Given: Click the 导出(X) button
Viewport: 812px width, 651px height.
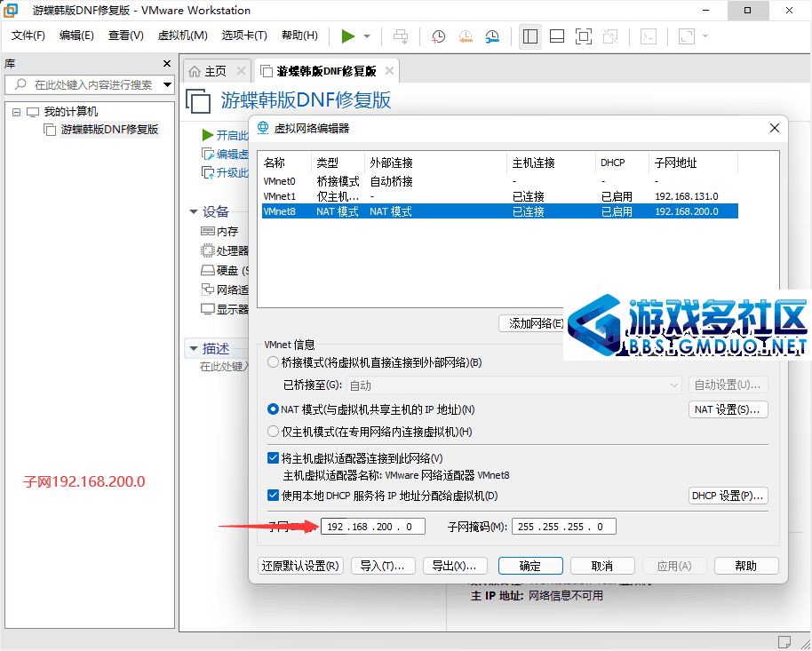Looking at the screenshot, I should [x=455, y=566].
